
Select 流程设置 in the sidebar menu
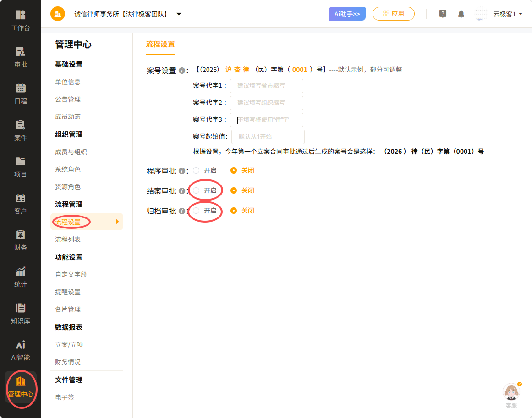(87, 222)
